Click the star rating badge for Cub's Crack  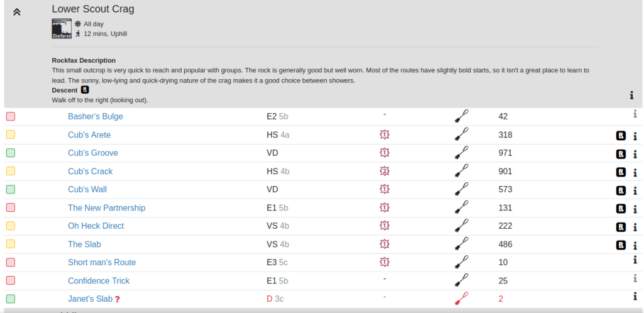pos(384,171)
